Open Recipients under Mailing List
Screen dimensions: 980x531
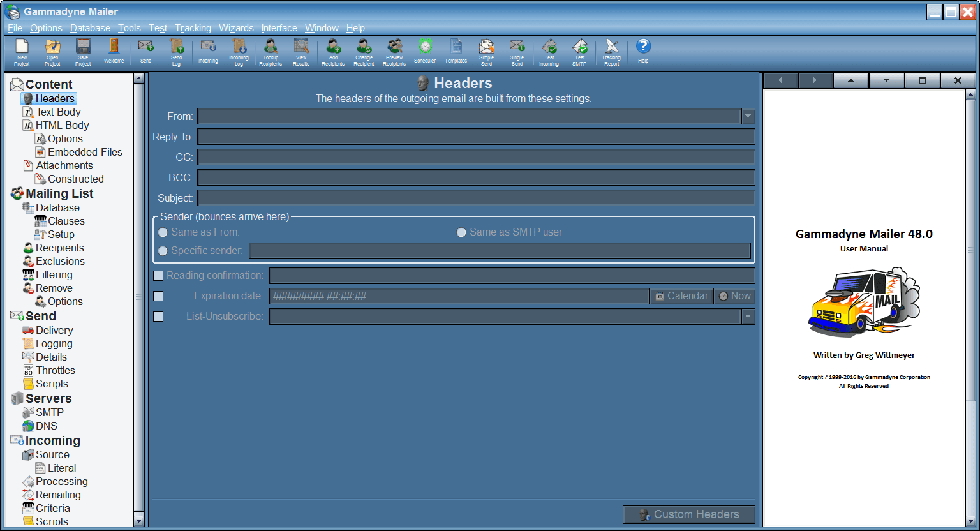[59, 248]
